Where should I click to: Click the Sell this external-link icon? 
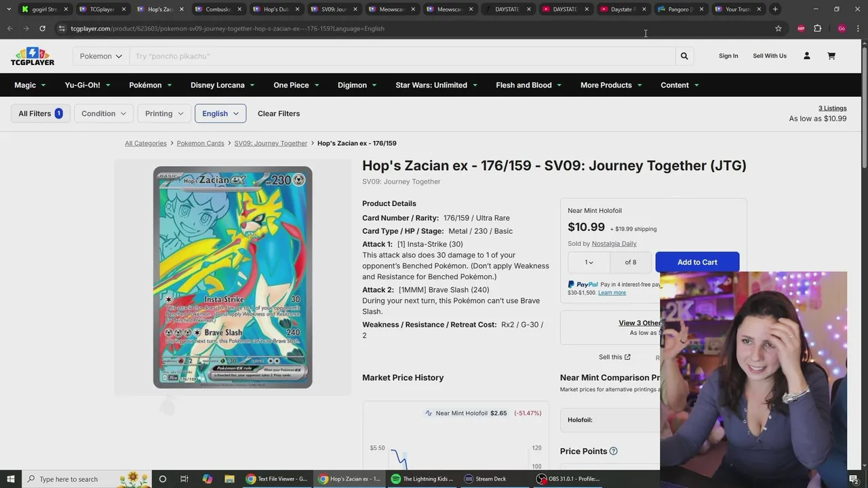[627, 357]
